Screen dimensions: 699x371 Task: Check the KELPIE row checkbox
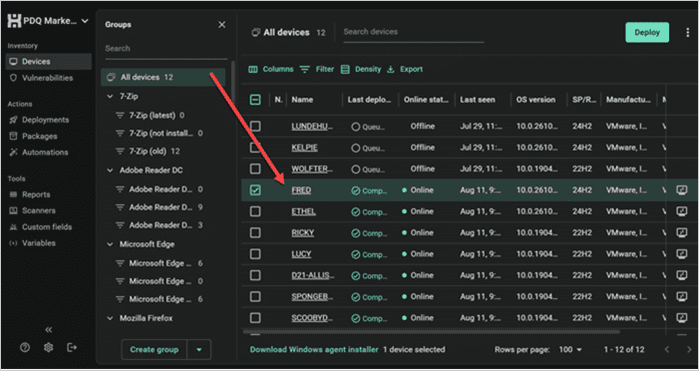click(255, 148)
